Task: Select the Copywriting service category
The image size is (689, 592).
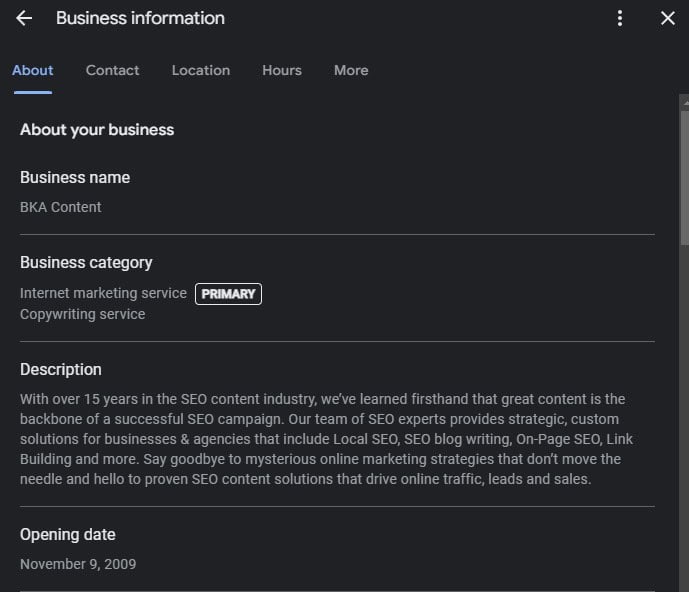Action: coord(82,314)
